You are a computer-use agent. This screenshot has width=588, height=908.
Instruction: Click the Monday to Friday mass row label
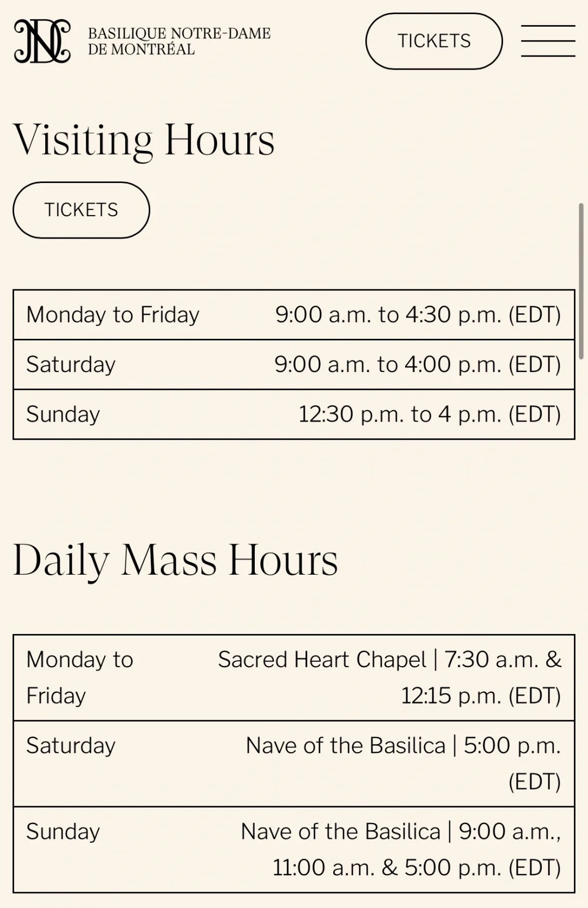coord(79,678)
